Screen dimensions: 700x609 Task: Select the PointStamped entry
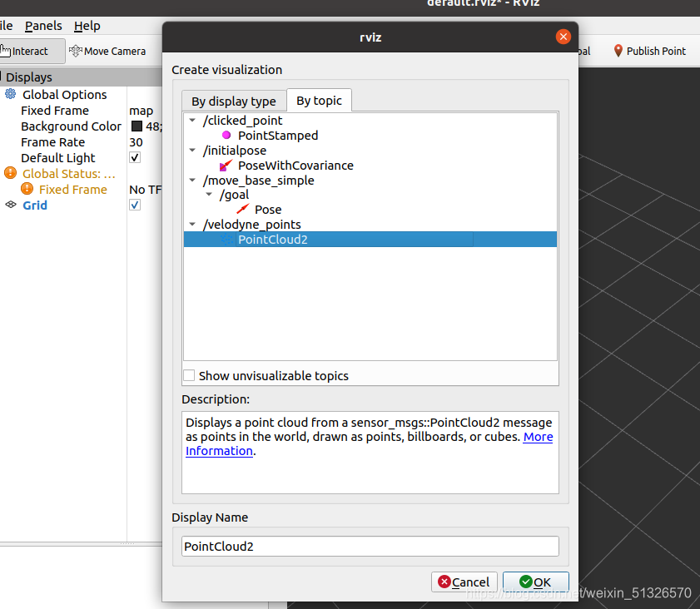pos(278,135)
